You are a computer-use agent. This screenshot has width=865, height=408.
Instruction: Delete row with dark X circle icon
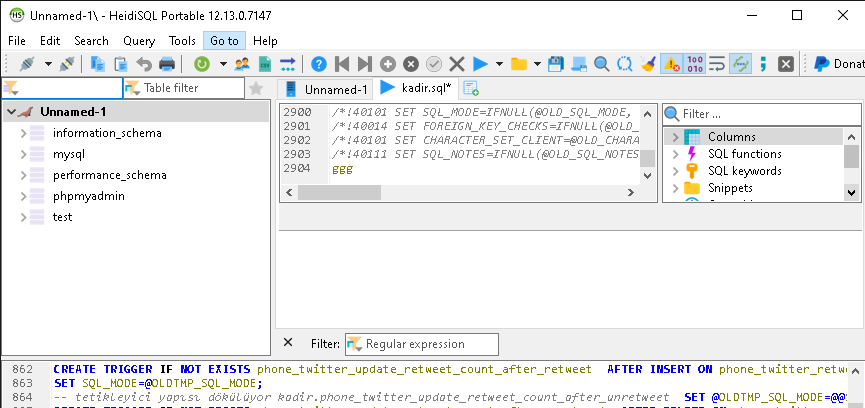(x=410, y=64)
